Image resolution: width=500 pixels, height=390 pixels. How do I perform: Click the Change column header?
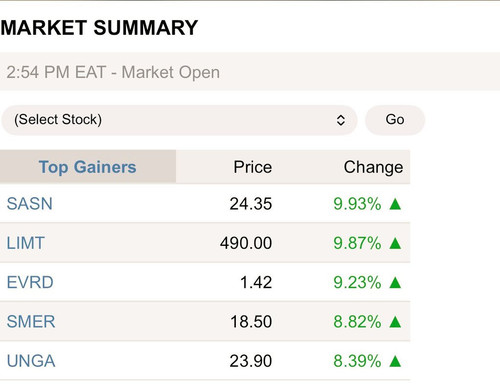tap(373, 167)
